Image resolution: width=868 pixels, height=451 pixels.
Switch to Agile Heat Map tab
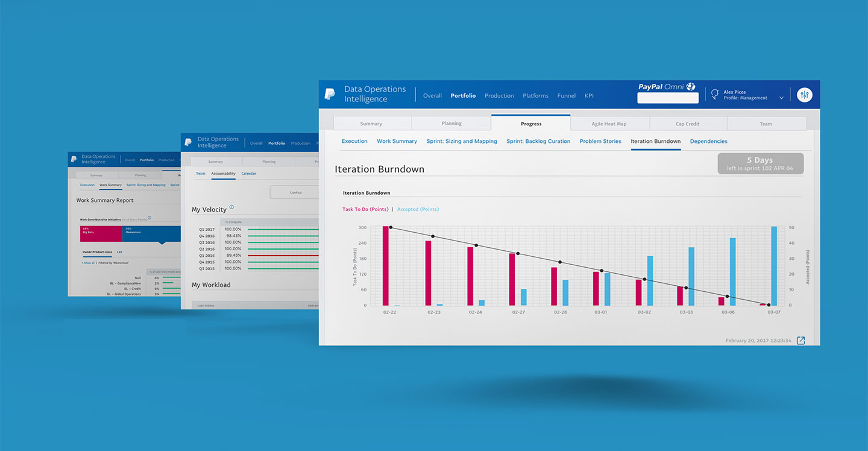coord(609,124)
